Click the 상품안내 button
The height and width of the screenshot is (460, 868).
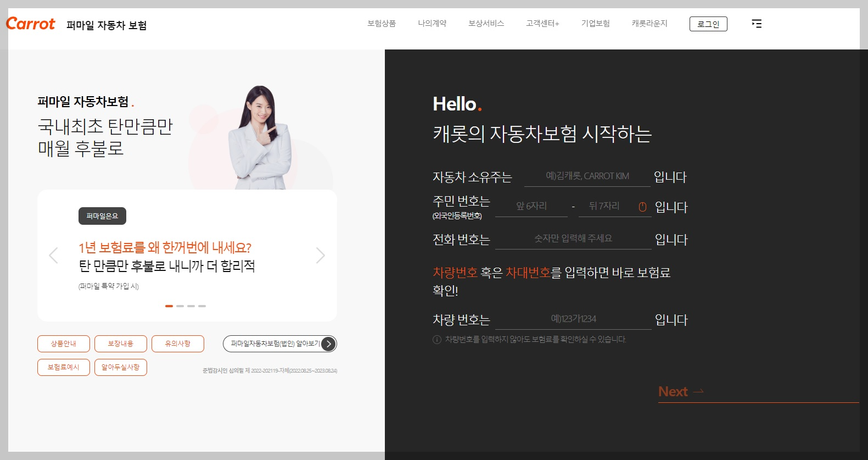(64, 343)
